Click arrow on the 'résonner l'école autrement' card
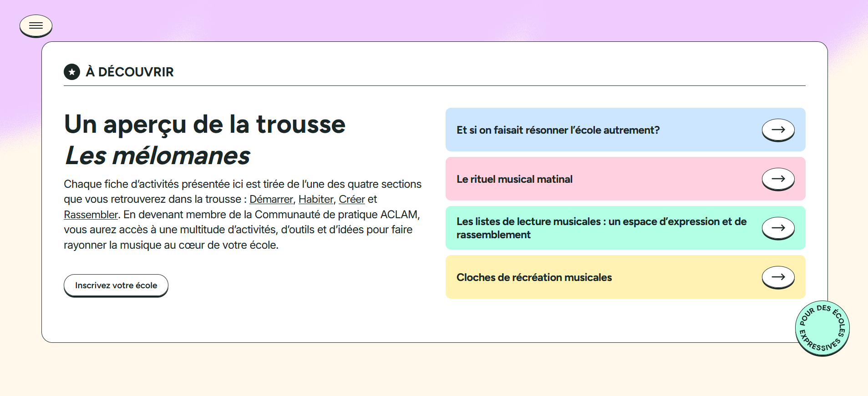The height and width of the screenshot is (396, 868). click(x=778, y=130)
